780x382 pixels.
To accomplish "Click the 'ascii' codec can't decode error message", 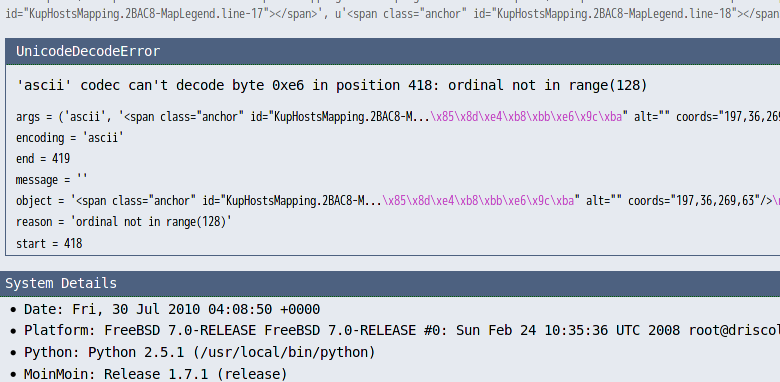I will (x=332, y=86).
